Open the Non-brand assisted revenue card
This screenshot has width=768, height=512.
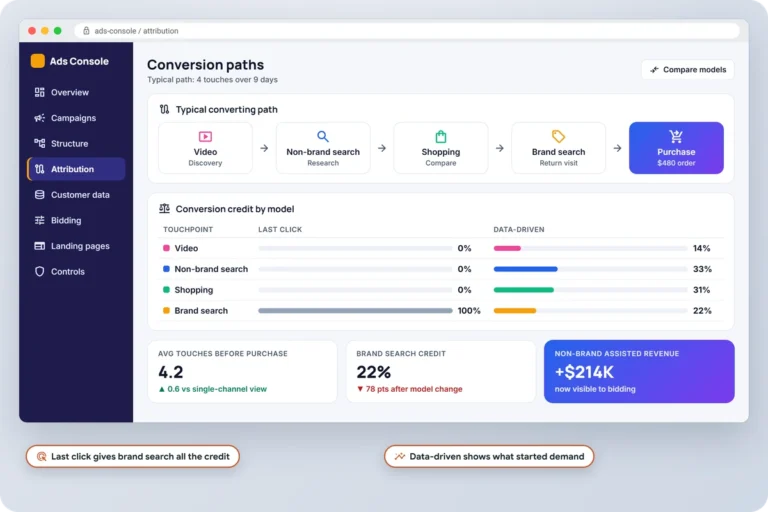[x=639, y=371]
